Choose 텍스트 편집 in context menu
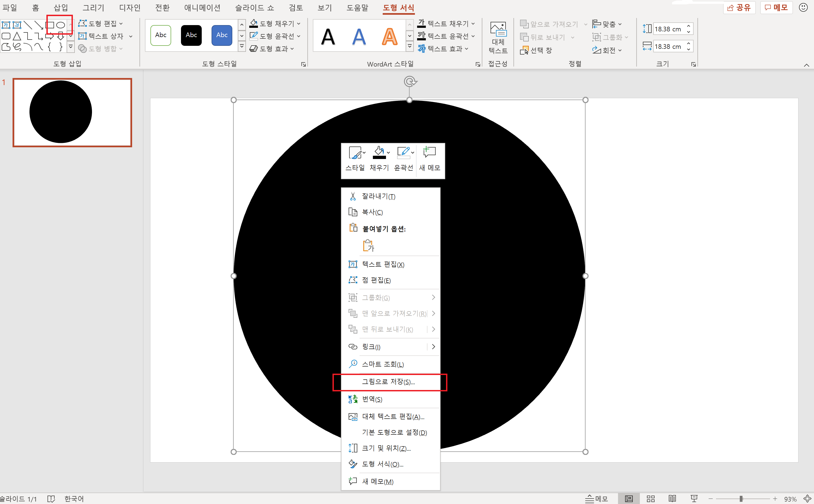The width and height of the screenshot is (814, 504). [390, 264]
